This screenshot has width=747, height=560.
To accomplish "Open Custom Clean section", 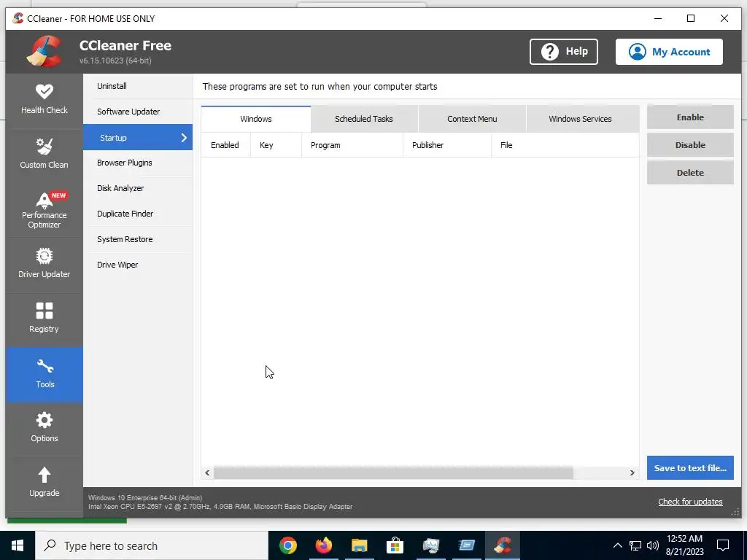I will (x=44, y=155).
